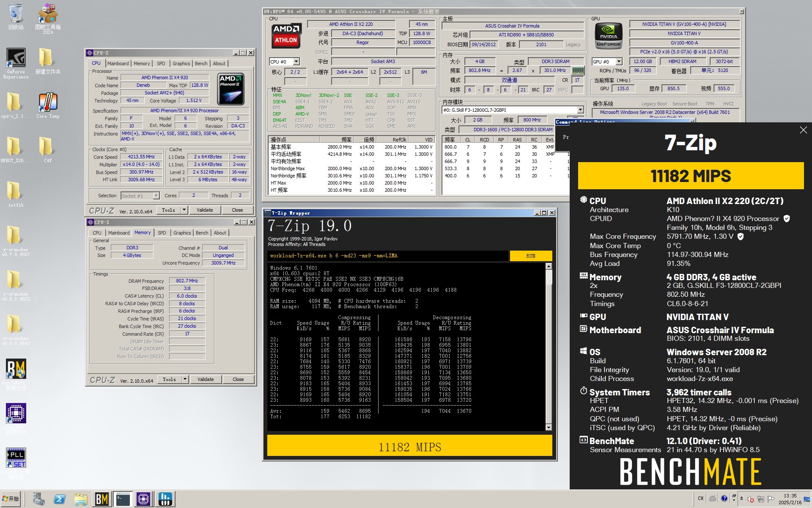Click the AMD Athlon logo in HWiNFO
The image size is (812, 508).
286,36
